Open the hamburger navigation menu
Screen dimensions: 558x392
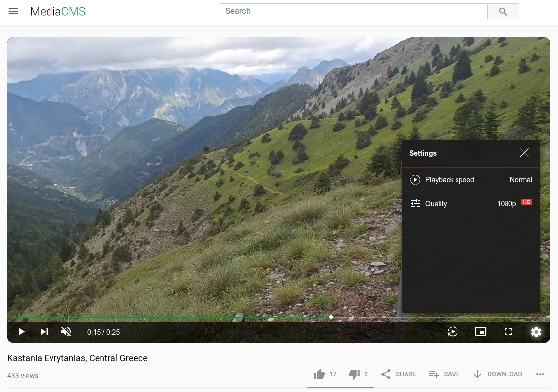pyautogui.click(x=13, y=11)
